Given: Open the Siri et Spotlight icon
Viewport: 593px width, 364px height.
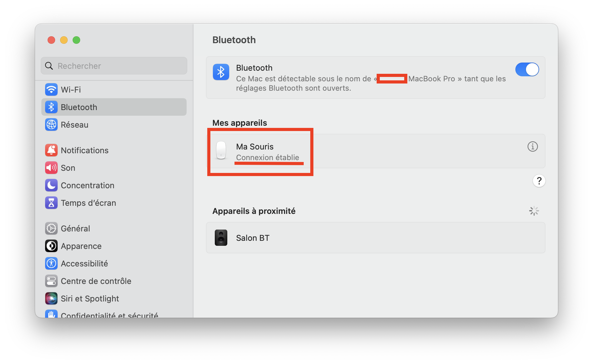Looking at the screenshot, I should pyautogui.click(x=51, y=299).
